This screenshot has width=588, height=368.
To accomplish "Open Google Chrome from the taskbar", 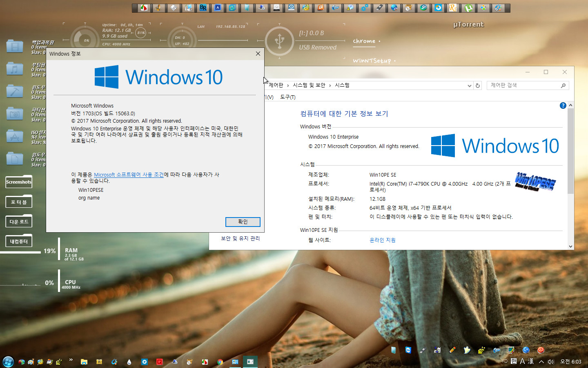I will [x=220, y=362].
